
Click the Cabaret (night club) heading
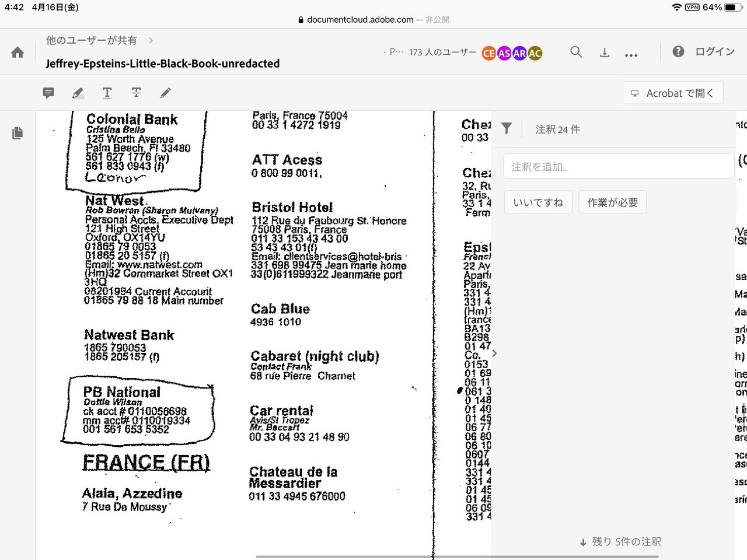pyautogui.click(x=315, y=356)
